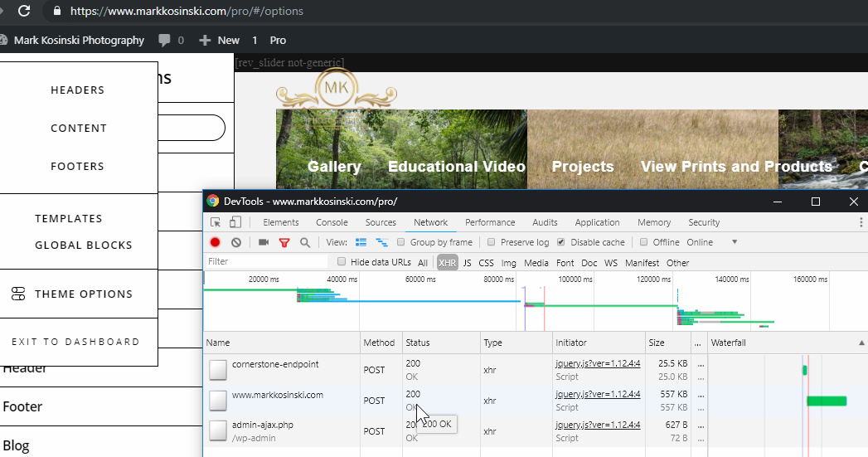Reload the page with browser refresh icon
This screenshot has height=457, width=868.
[x=24, y=11]
